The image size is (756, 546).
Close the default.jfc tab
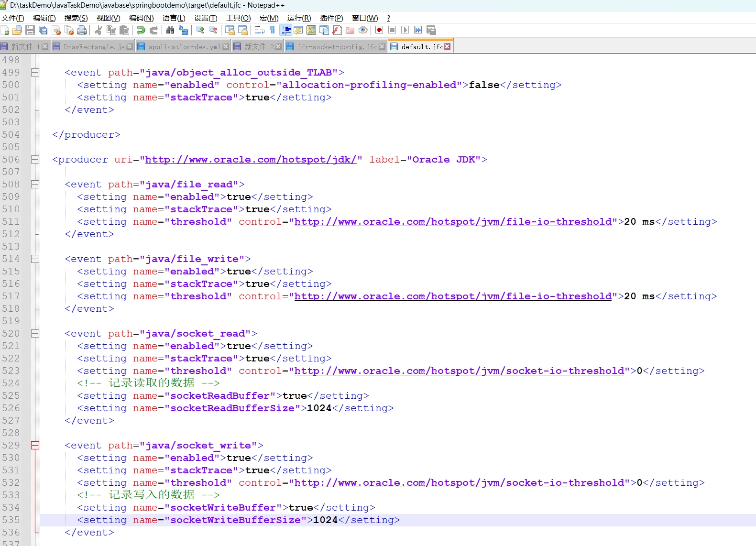447,46
